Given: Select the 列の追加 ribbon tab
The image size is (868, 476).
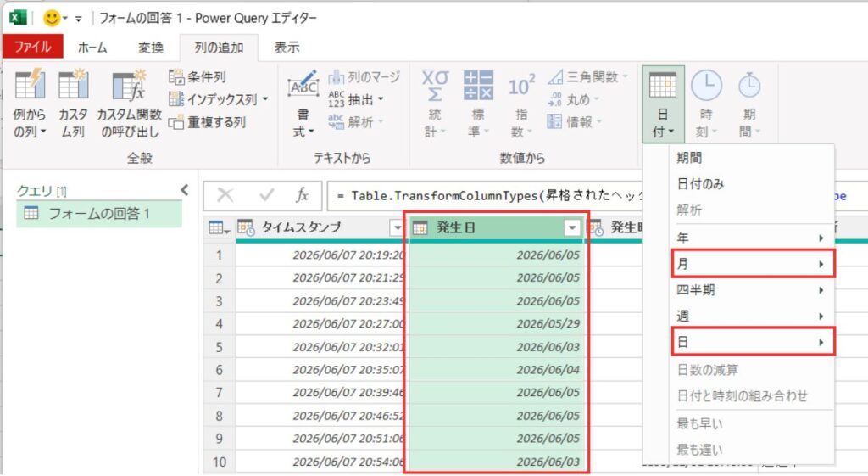Looking at the screenshot, I should click(x=219, y=48).
